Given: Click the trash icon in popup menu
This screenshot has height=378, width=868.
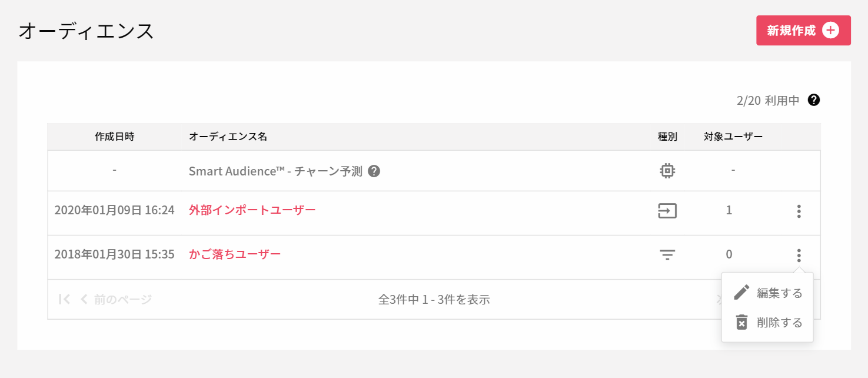Looking at the screenshot, I should [741, 322].
